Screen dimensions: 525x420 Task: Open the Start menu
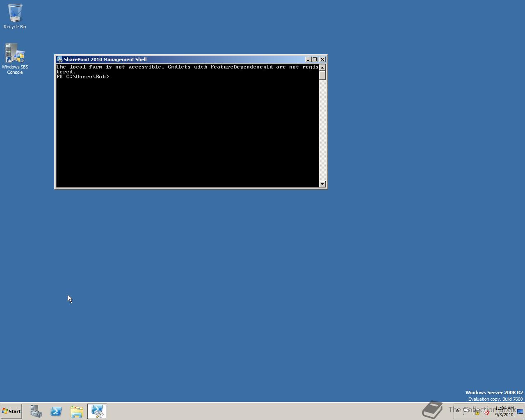pyautogui.click(x=11, y=411)
